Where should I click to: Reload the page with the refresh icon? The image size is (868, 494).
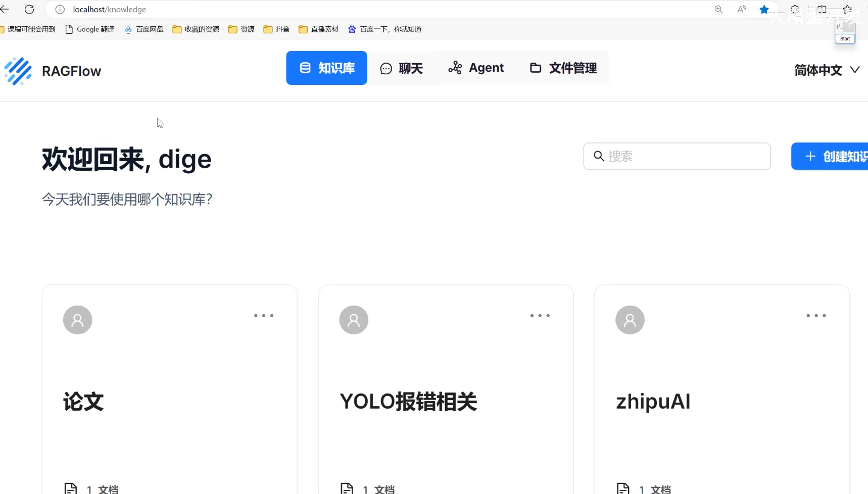click(29, 9)
